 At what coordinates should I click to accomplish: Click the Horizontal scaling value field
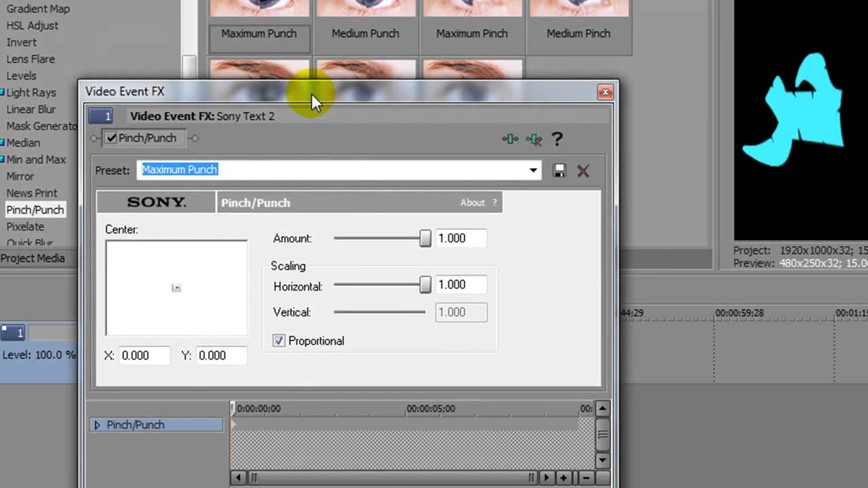coord(460,285)
